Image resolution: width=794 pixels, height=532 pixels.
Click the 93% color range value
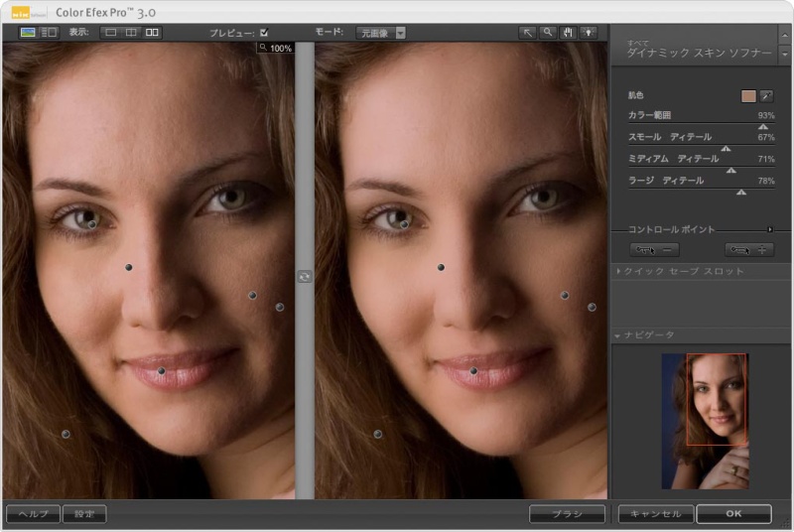click(x=765, y=115)
